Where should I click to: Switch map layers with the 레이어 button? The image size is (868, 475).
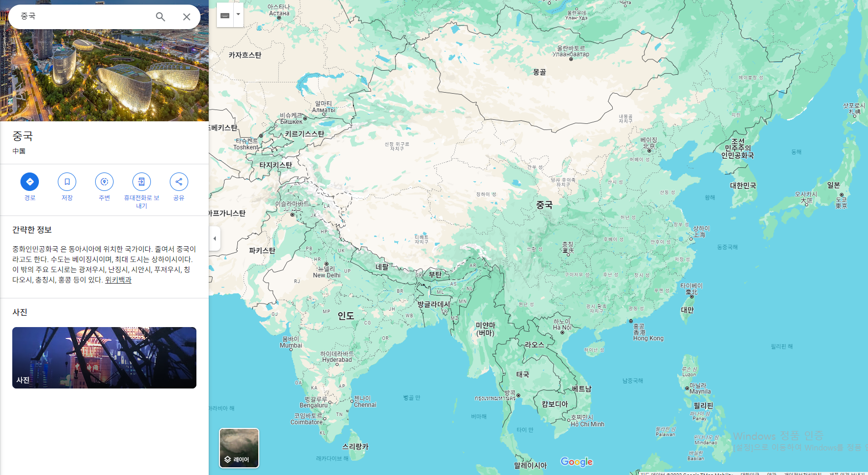[x=239, y=448]
